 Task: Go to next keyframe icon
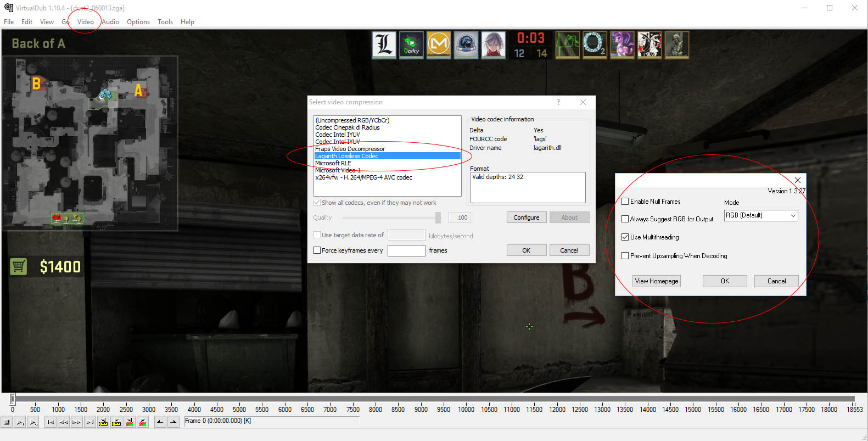point(116,422)
